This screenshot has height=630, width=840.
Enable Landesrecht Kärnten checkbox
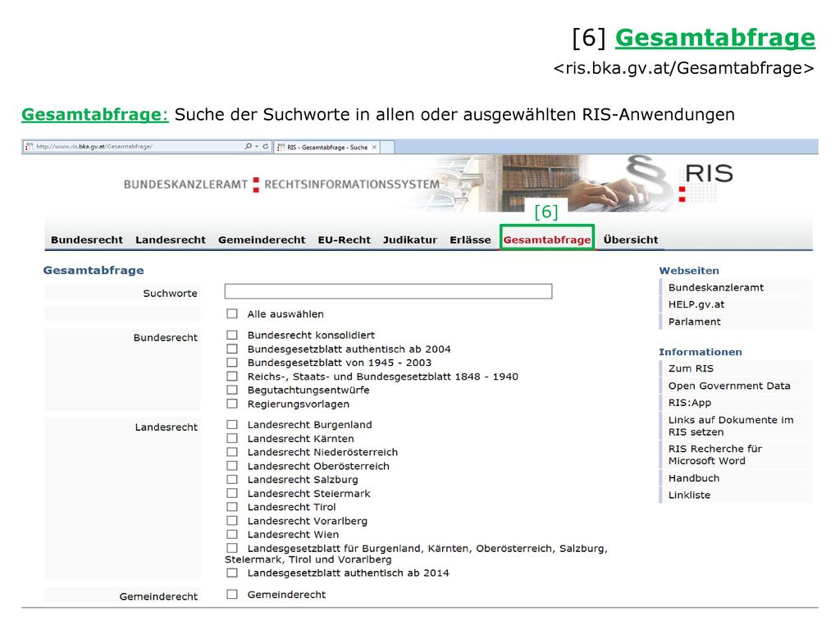[x=232, y=438]
